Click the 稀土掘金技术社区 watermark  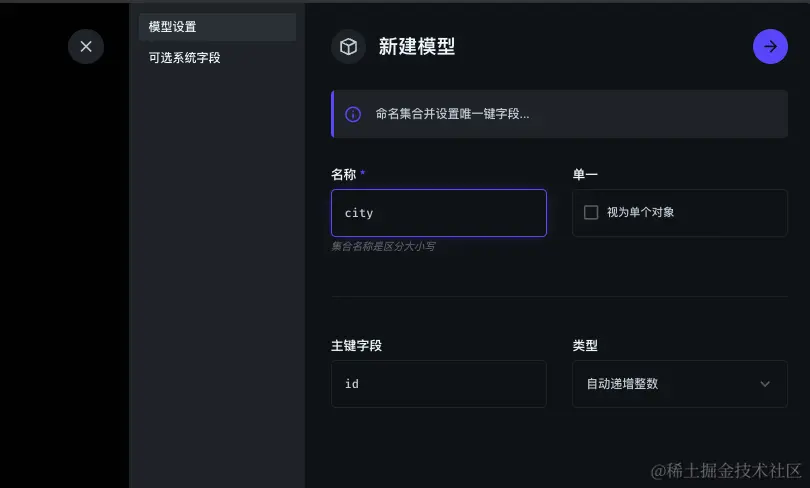pos(727,469)
